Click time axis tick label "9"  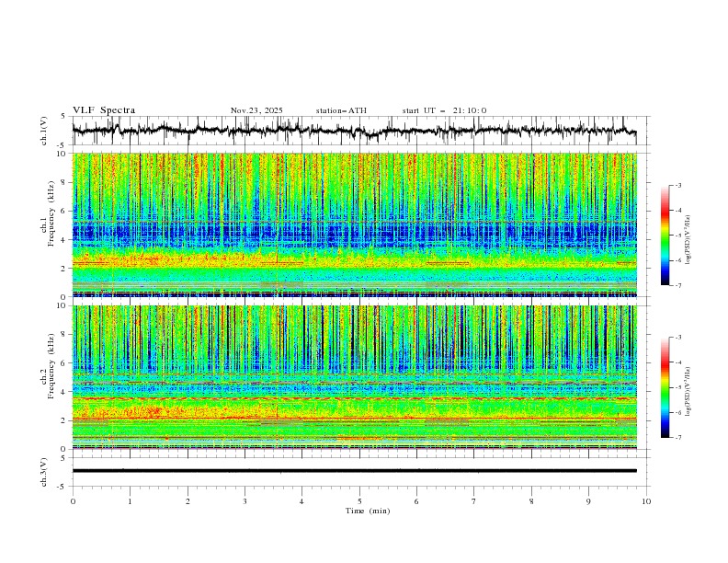(588, 501)
